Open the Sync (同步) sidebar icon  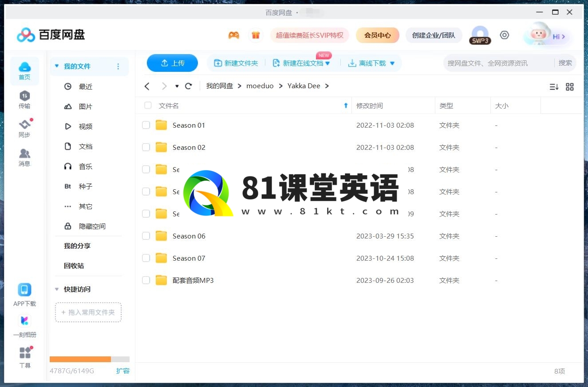(24, 129)
